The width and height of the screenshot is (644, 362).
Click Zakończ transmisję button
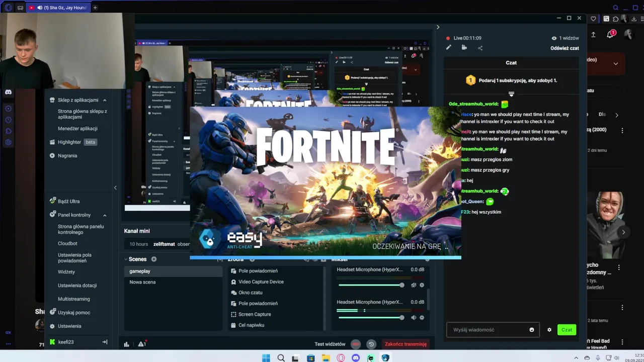click(406, 344)
